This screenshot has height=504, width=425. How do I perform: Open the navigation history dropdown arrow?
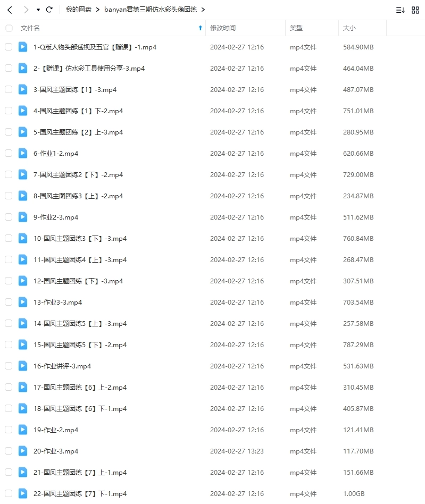click(x=38, y=10)
